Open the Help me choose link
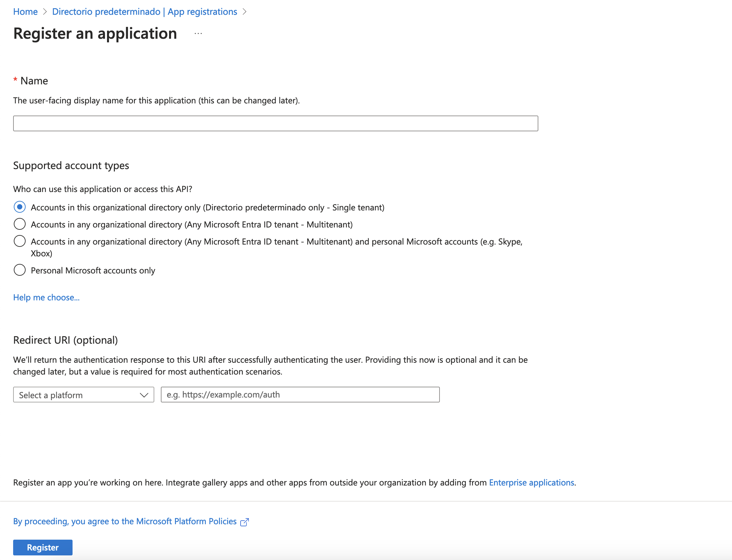Image resolution: width=732 pixels, height=560 pixels. [x=46, y=297]
